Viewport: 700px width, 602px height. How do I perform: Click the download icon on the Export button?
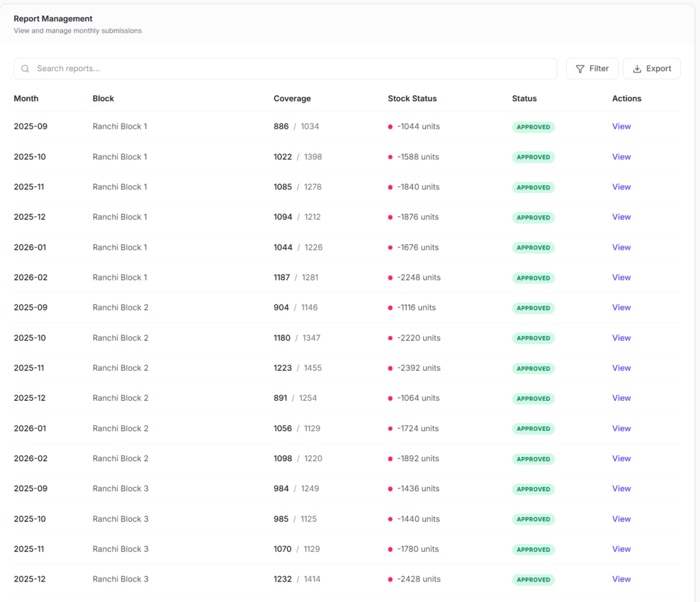[x=637, y=69]
